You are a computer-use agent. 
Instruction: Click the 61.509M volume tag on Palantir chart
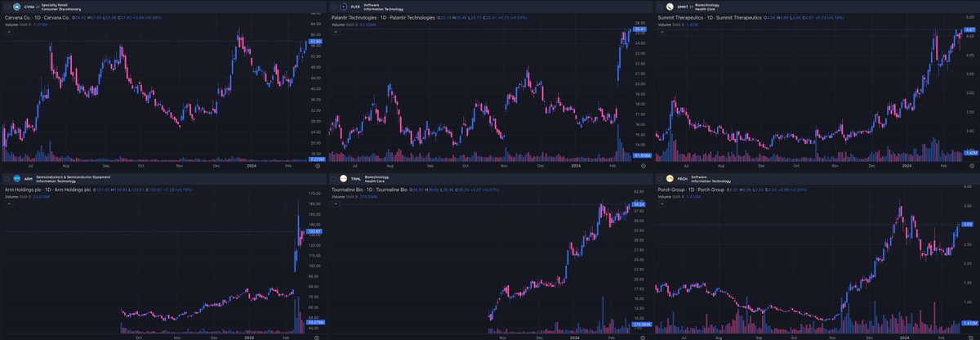click(x=644, y=154)
